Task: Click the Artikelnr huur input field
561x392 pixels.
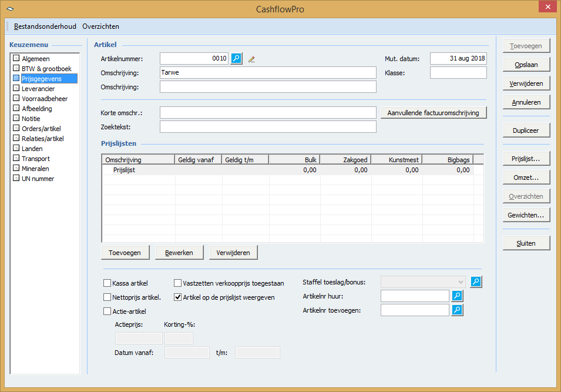Action: (415, 296)
